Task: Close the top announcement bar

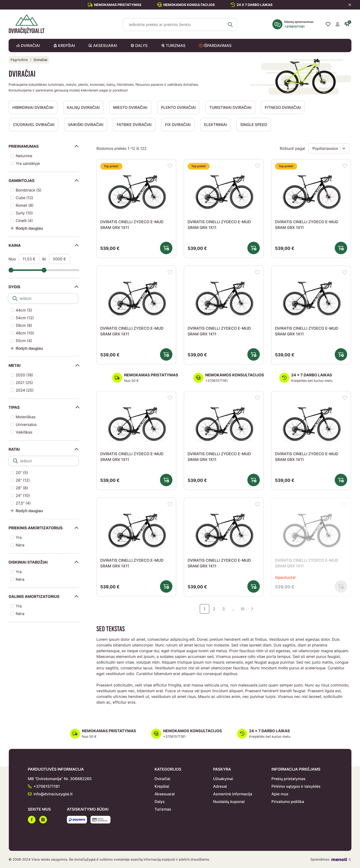Action: [x=350, y=5]
